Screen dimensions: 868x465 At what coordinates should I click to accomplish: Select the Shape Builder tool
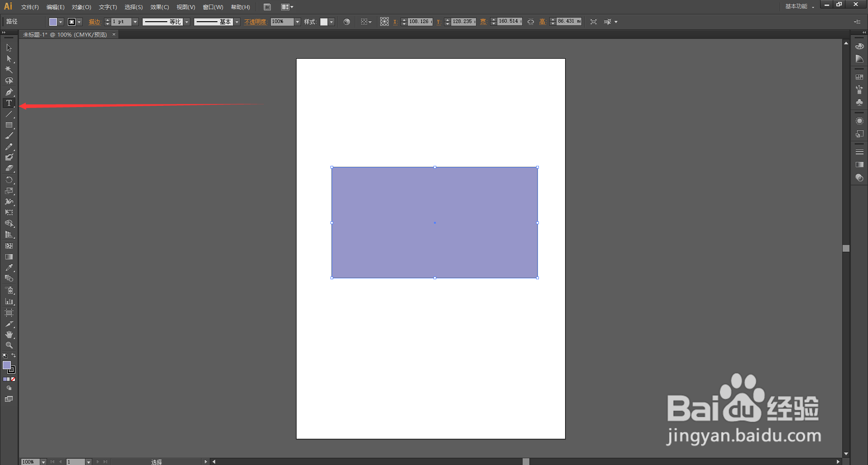[9, 224]
